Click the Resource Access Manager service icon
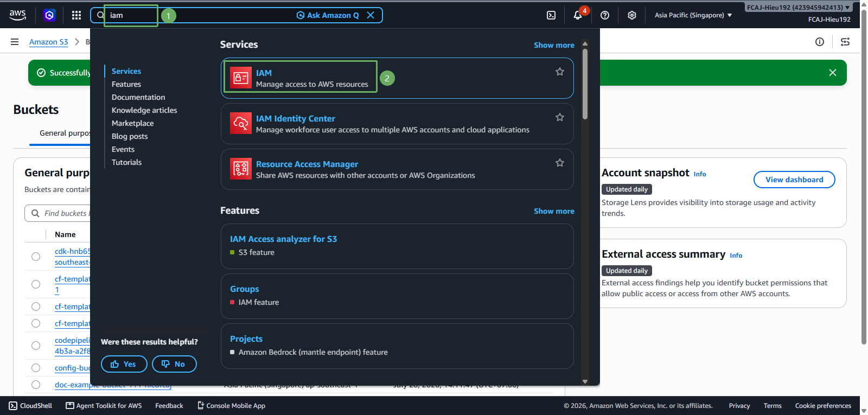 pyautogui.click(x=241, y=169)
